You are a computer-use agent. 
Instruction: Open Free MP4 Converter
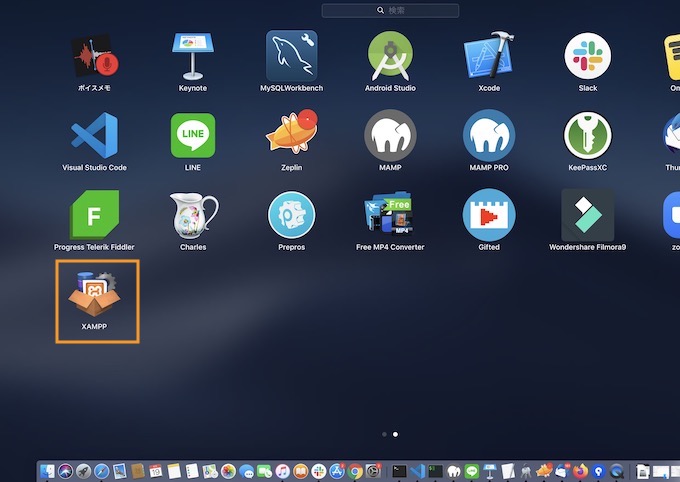click(x=390, y=215)
